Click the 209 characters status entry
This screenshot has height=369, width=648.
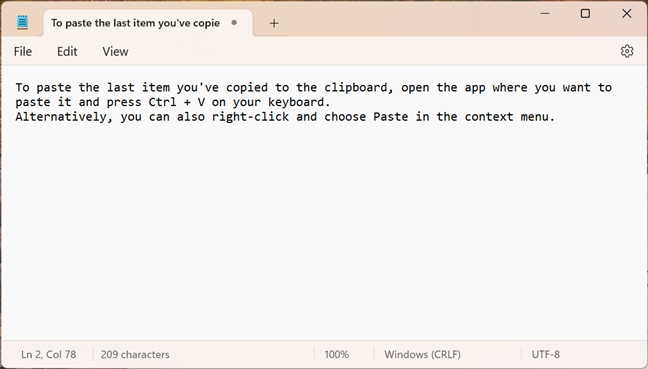tap(135, 354)
